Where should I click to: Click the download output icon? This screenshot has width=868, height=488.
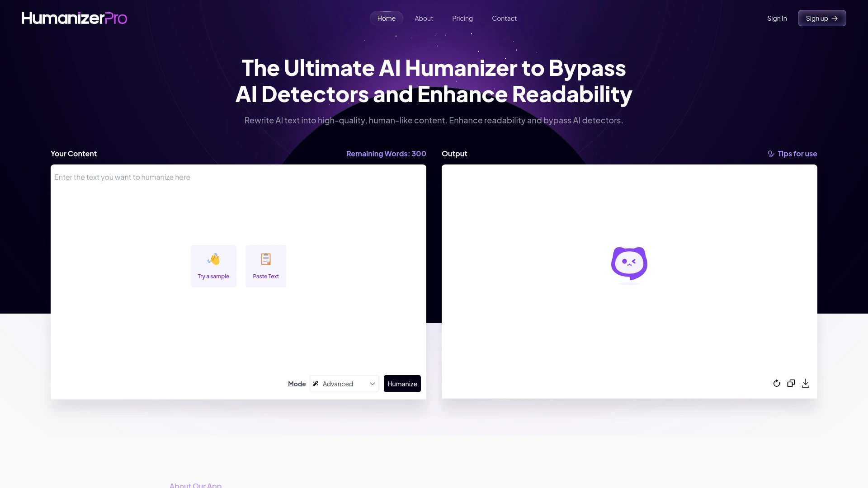coord(806,383)
